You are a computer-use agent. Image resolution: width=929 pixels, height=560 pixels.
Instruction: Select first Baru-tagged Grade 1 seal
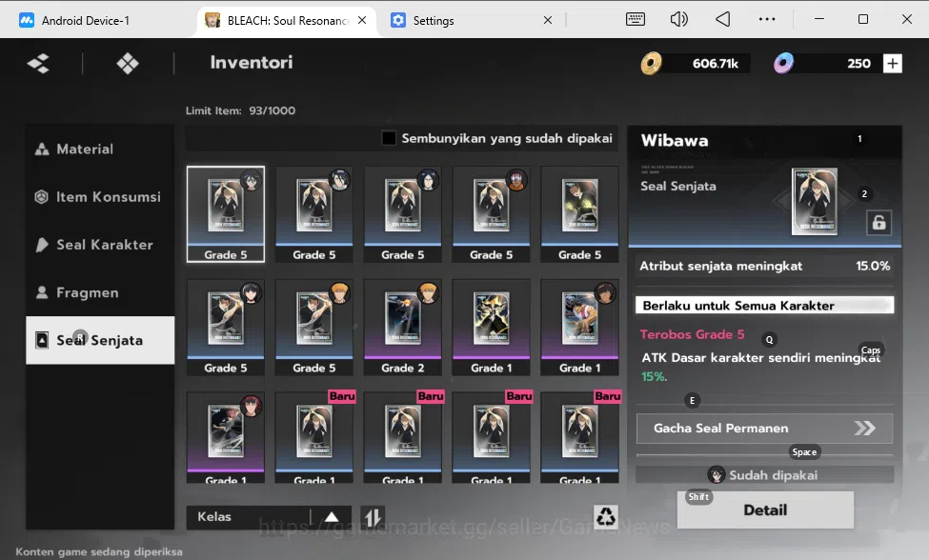point(314,437)
